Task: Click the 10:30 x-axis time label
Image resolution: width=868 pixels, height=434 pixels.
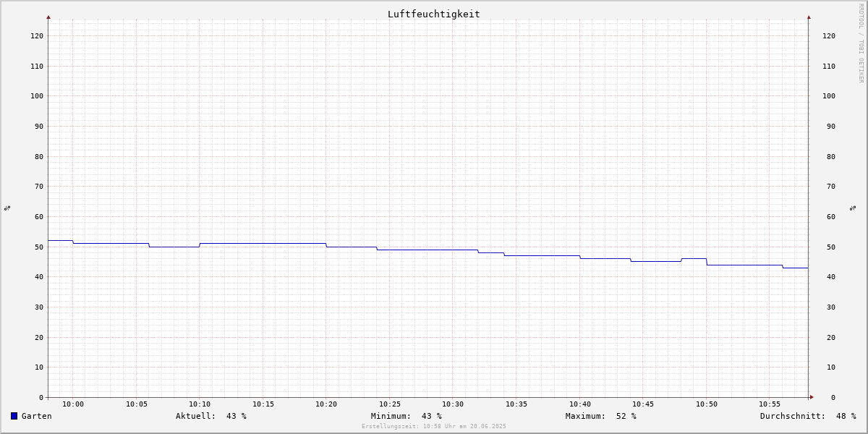Action: [453, 404]
